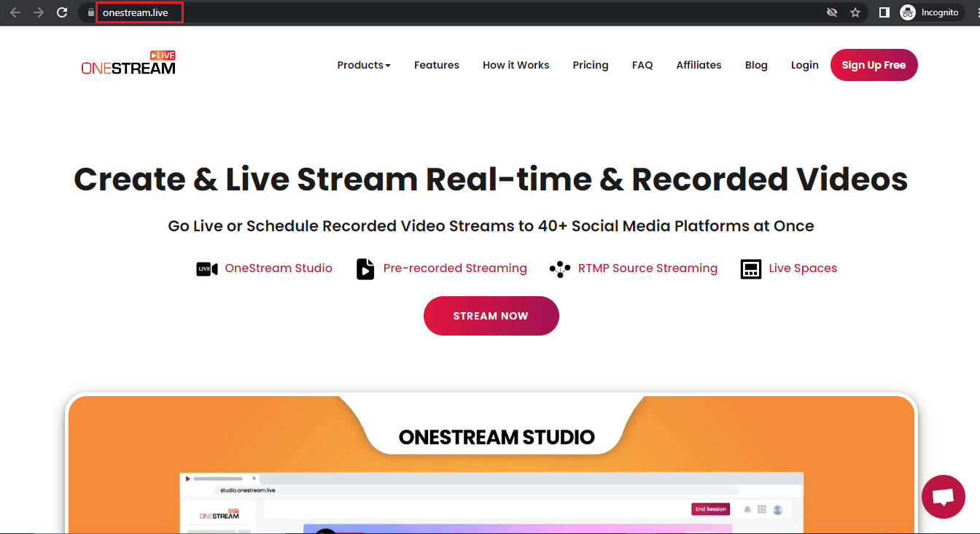Click the STREAM NOW button
Screen dimensions: 980x534
(491, 316)
